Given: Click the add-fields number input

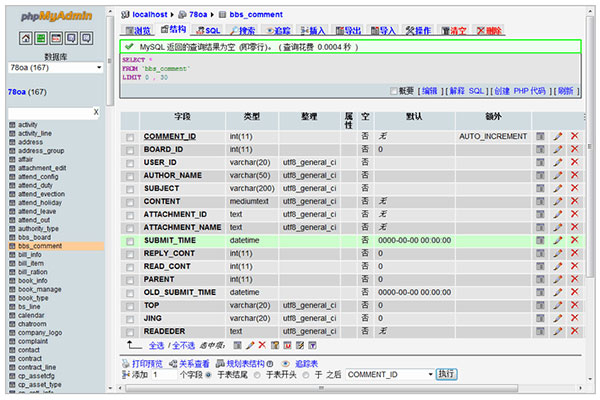Looking at the screenshot, I should click(165, 375).
